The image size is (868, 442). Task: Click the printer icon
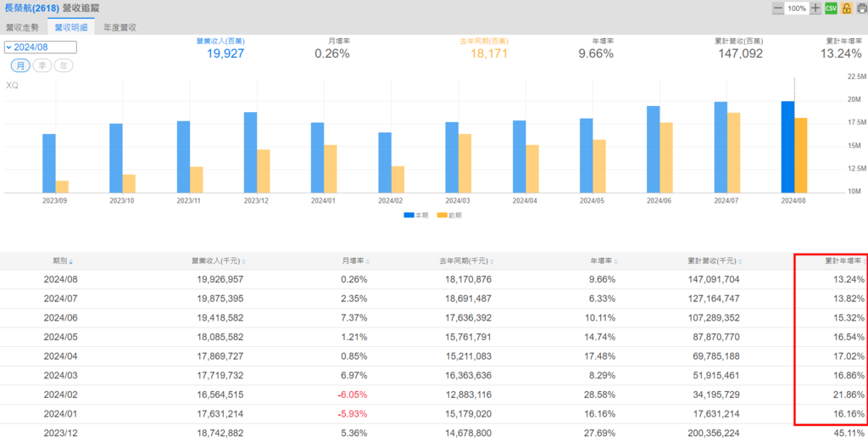click(x=861, y=8)
